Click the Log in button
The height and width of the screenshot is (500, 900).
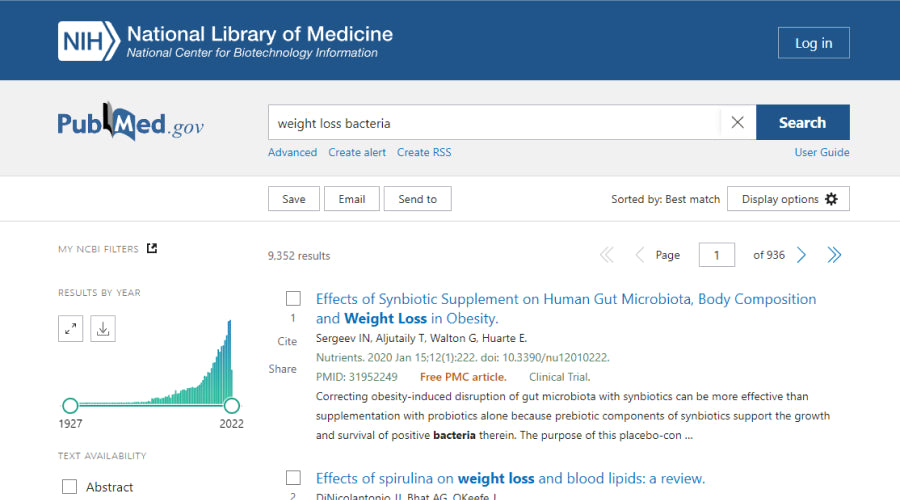[x=813, y=43]
